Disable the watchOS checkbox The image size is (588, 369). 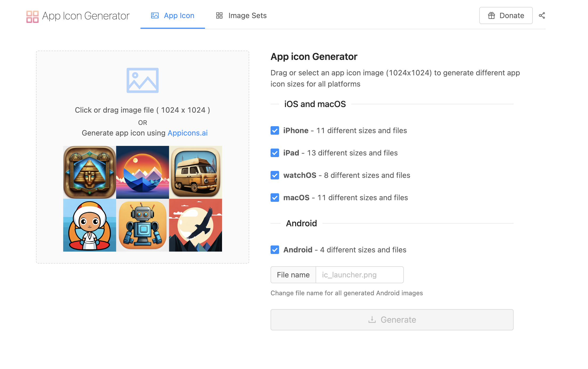pos(275,175)
